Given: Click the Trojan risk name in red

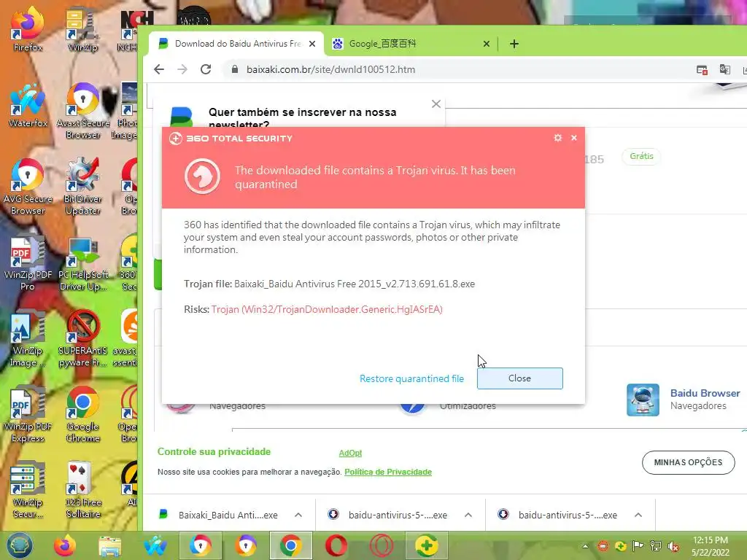Looking at the screenshot, I should click(x=327, y=309).
